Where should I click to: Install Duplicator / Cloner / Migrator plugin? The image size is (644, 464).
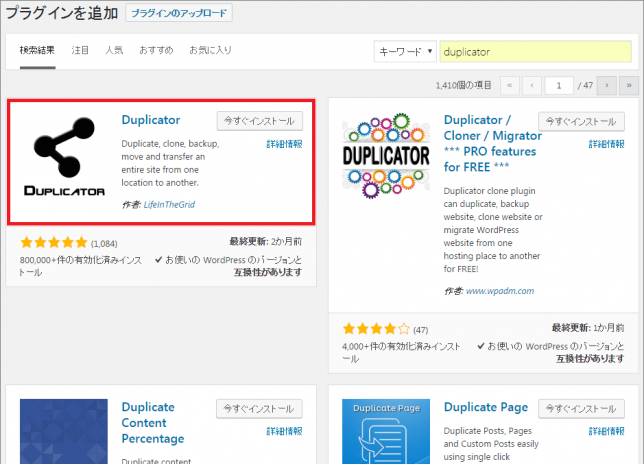click(582, 122)
